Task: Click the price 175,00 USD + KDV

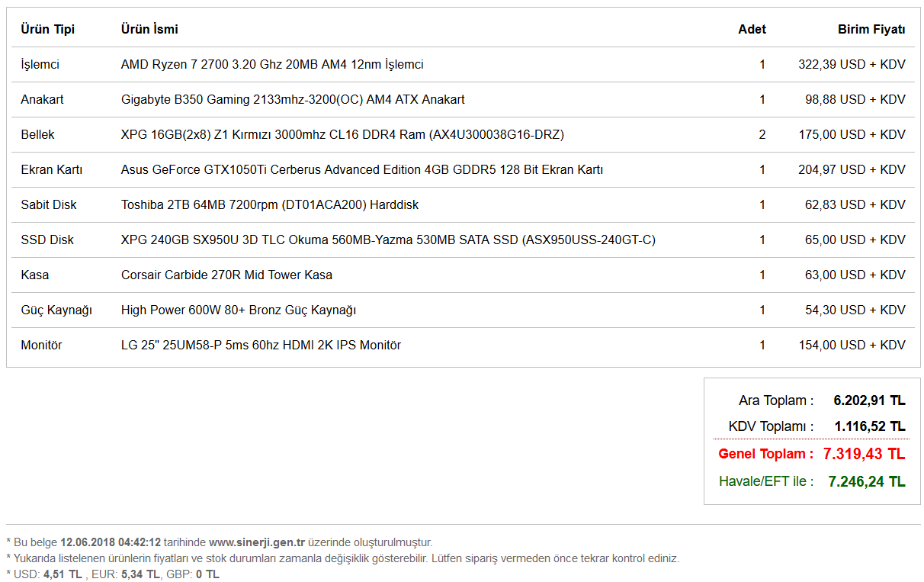Action: 852,135
